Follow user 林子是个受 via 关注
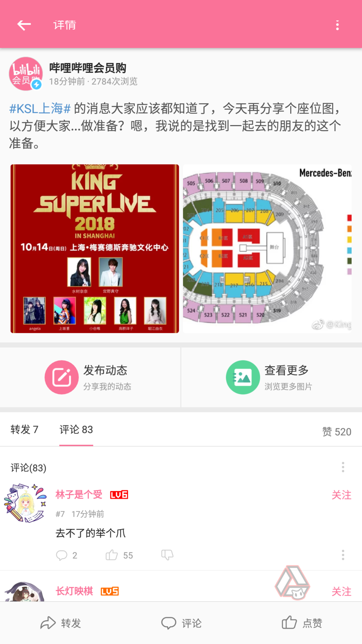The height and width of the screenshot is (644, 362). (x=342, y=495)
